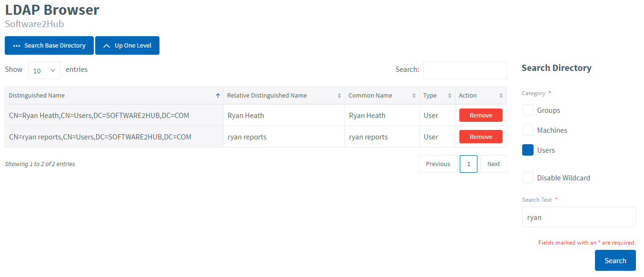Click the Search Text field containing ryan
644x277 pixels.
[x=578, y=218]
